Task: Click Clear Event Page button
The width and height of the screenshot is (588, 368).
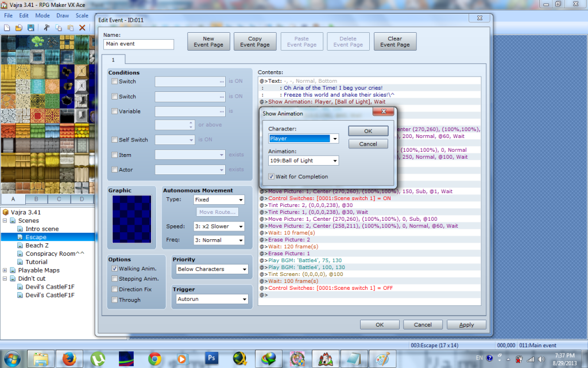Action: [x=395, y=41]
